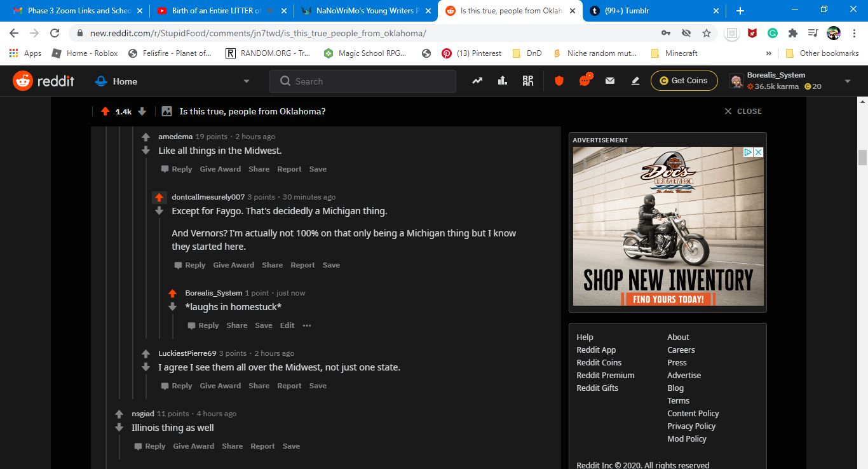This screenshot has height=469, width=868.
Task: Bookmark this page with the star icon
Action: pyautogui.click(x=706, y=33)
